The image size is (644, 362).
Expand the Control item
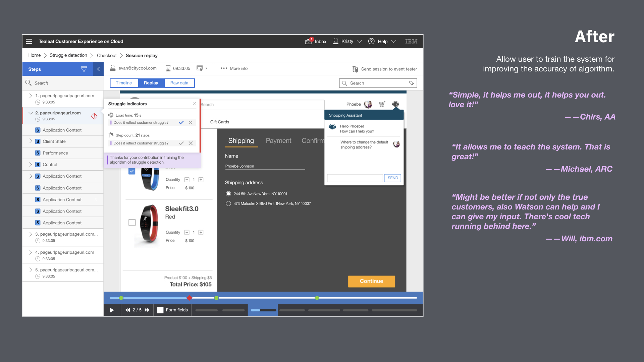31,164
